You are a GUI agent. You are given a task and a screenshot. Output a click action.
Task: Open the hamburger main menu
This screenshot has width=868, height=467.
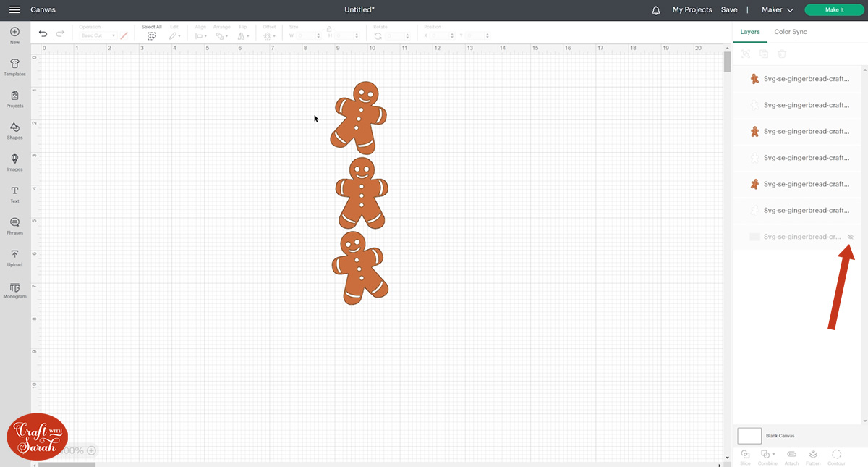coord(14,10)
